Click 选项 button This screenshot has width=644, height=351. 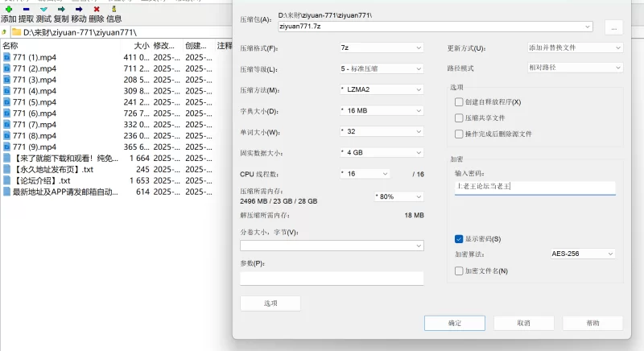[x=270, y=304]
